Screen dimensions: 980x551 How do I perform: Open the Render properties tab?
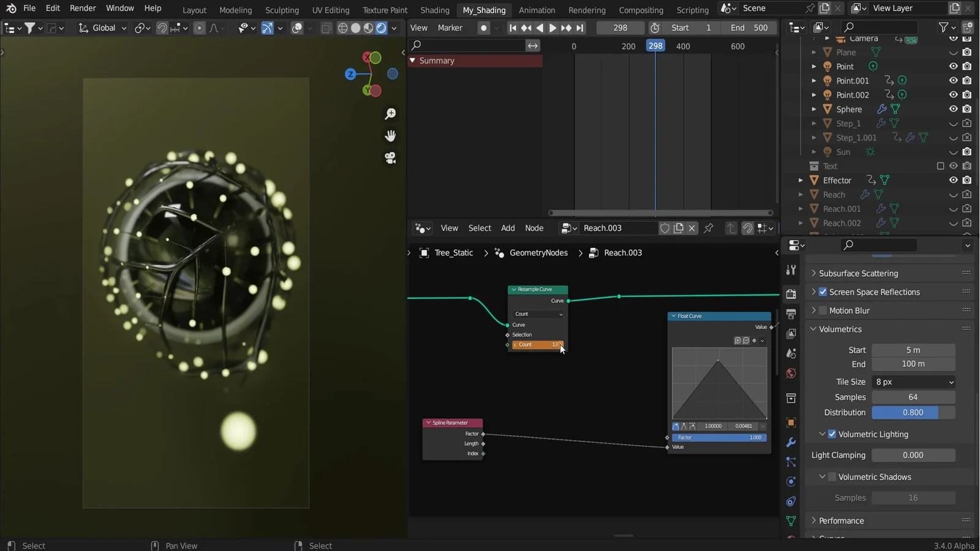pyautogui.click(x=791, y=294)
